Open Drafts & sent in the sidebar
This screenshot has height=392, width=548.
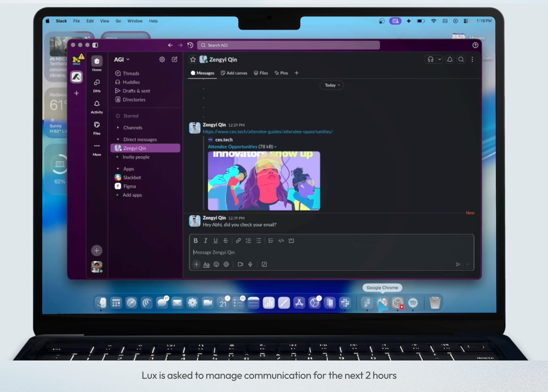coord(135,90)
